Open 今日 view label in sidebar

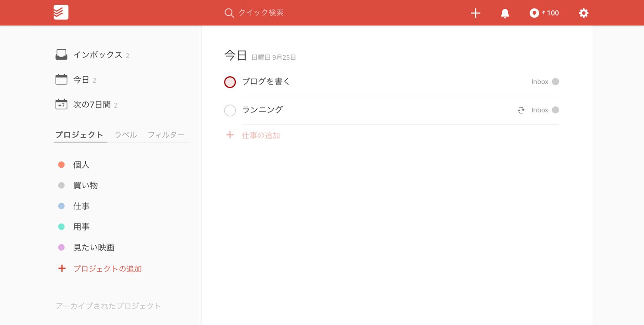[81, 80]
